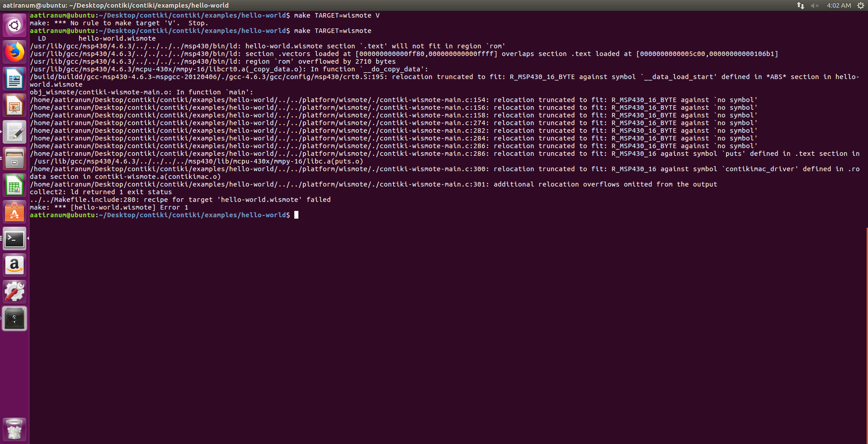Viewport: 868px width, 444px height.
Task: Open the disk drive launcher icon
Action: tap(14, 318)
